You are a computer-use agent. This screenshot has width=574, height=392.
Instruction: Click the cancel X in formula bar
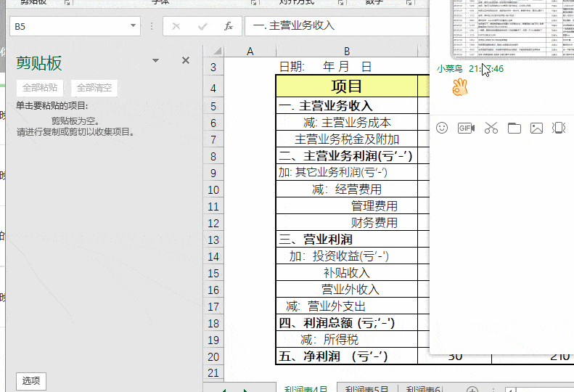coord(176,26)
